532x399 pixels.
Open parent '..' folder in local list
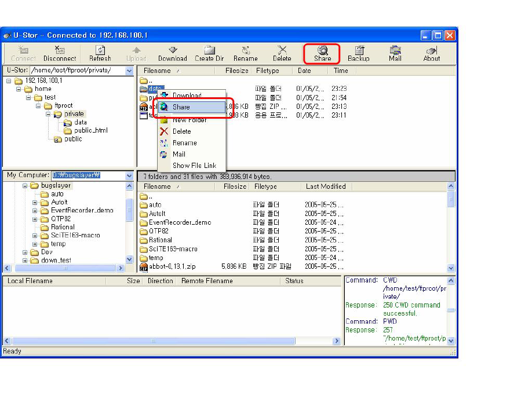(146, 196)
